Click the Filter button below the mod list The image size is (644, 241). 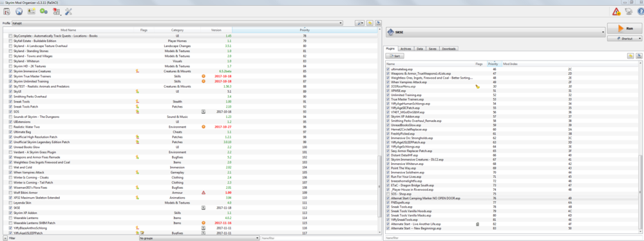(x=5, y=238)
